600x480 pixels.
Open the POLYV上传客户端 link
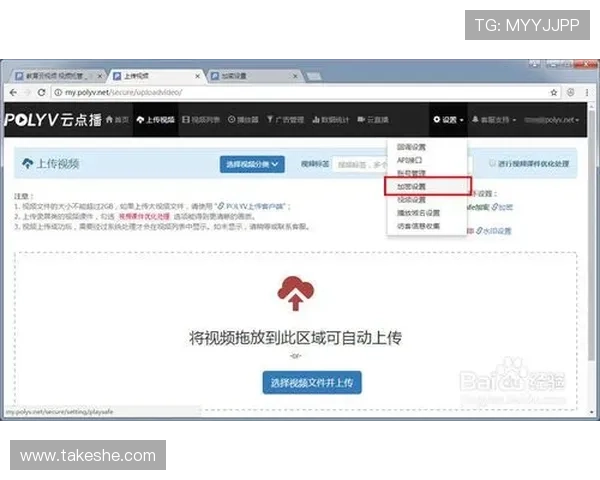tap(251, 206)
